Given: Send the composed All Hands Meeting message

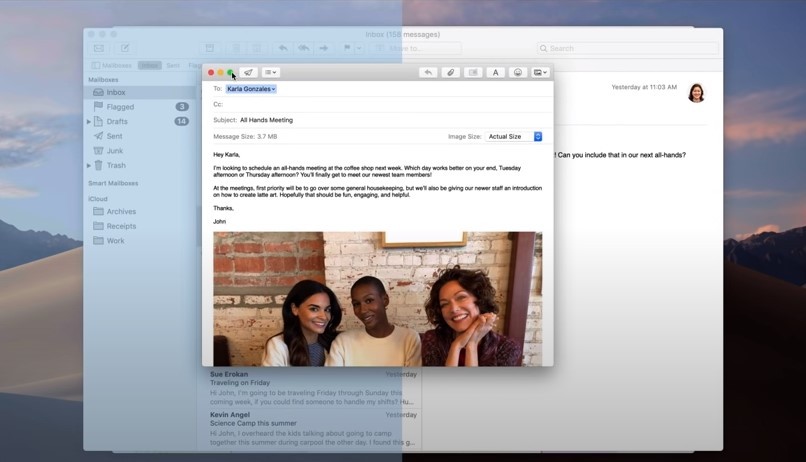Looking at the screenshot, I should 248,72.
